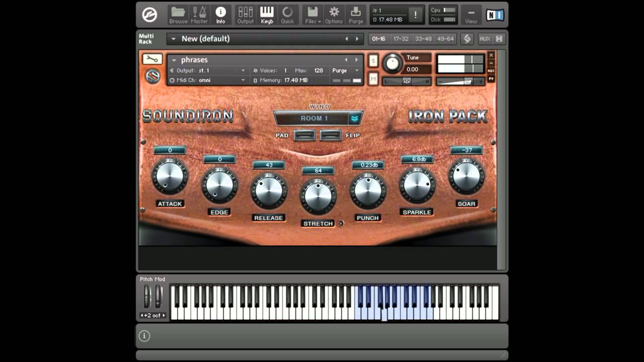Image resolution: width=644 pixels, height=362 pixels.
Task: Open the Purge menu in toolbar
Action: [x=356, y=15]
